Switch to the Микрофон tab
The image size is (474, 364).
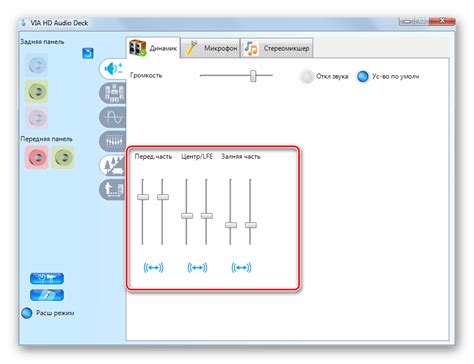tap(211, 48)
